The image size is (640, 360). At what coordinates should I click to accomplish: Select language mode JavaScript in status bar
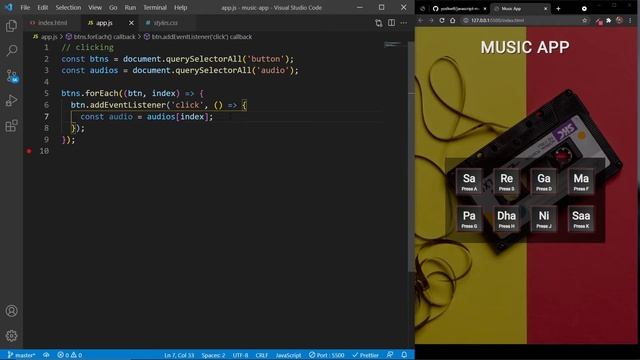[288, 355]
